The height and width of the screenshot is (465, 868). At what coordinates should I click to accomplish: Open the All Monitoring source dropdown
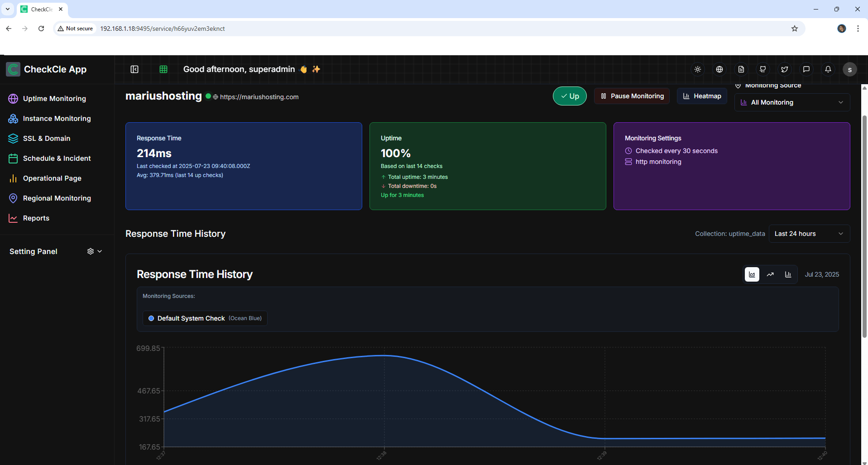(x=792, y=102)
